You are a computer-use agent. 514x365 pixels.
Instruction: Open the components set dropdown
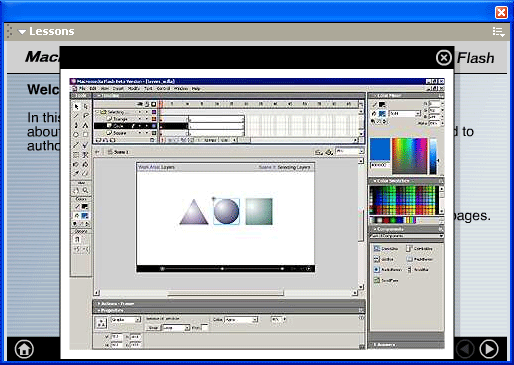(x=407, y=236)
